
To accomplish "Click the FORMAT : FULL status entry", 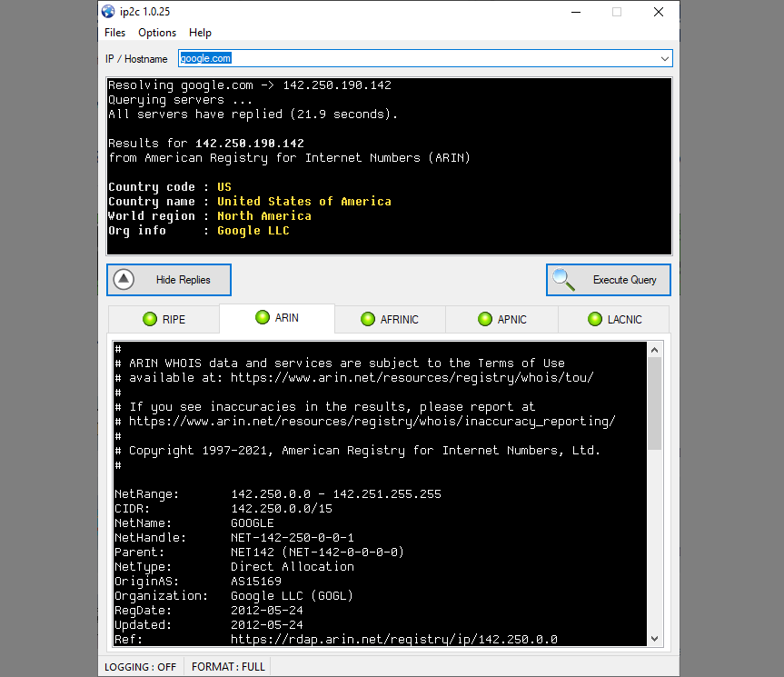I will [228, 667].
